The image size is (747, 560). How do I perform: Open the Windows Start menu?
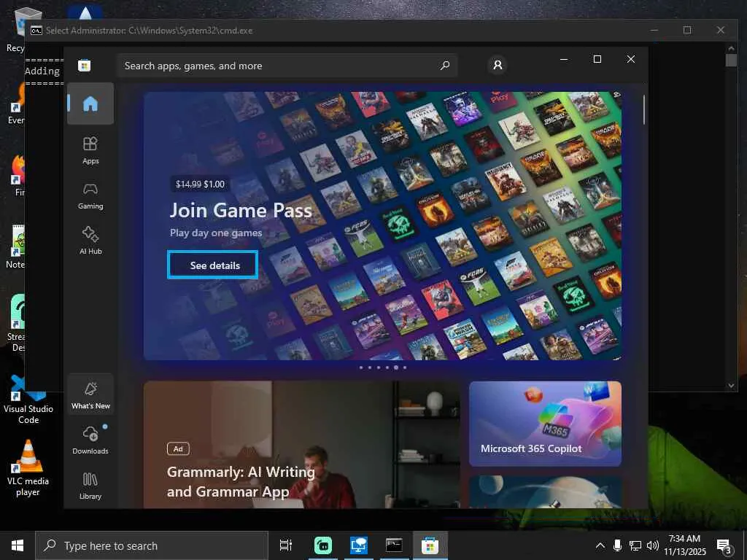pyautogui.click(x=18, y=545)
